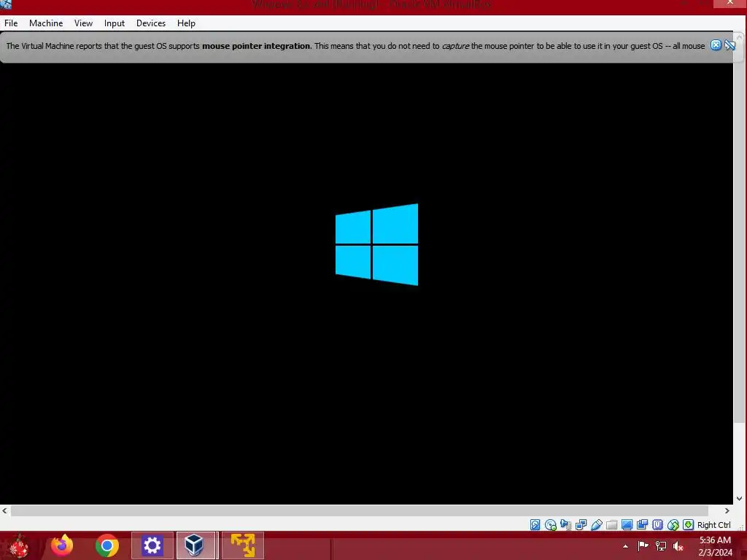Launch Google Chrome from the taskbar

107,545
